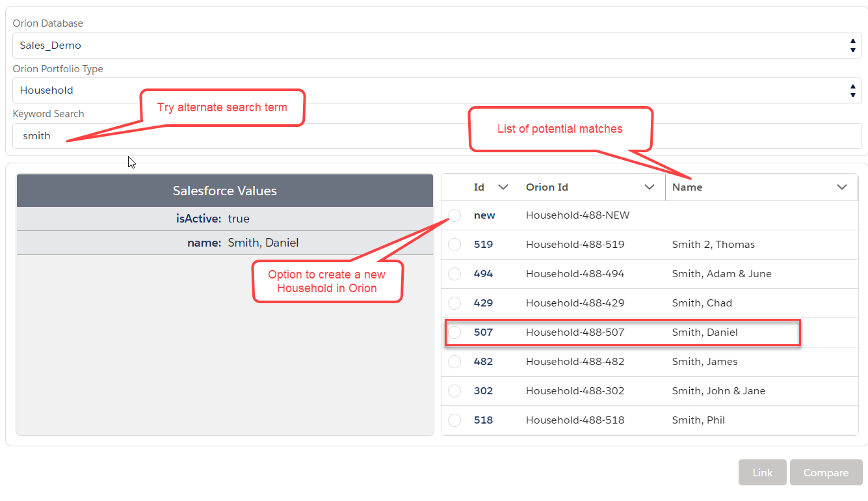The width and height of the screenshot is (868, 501).
Task: Click Household-488-302 Orion Id cell
Action: tap(575, 391)
